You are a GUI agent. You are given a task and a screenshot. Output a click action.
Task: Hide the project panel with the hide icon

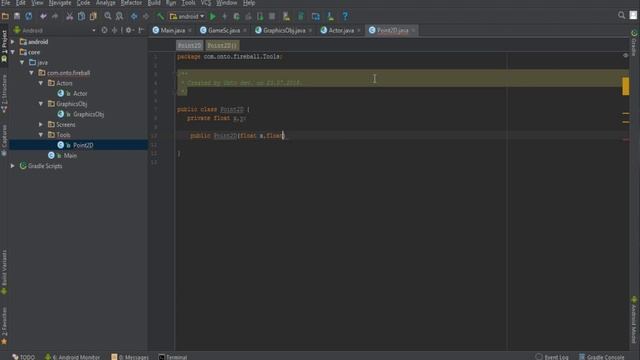[141, 30]
